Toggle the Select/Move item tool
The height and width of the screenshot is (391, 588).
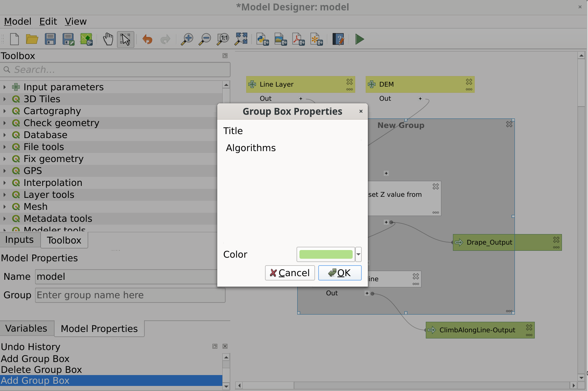click(126, 39)
